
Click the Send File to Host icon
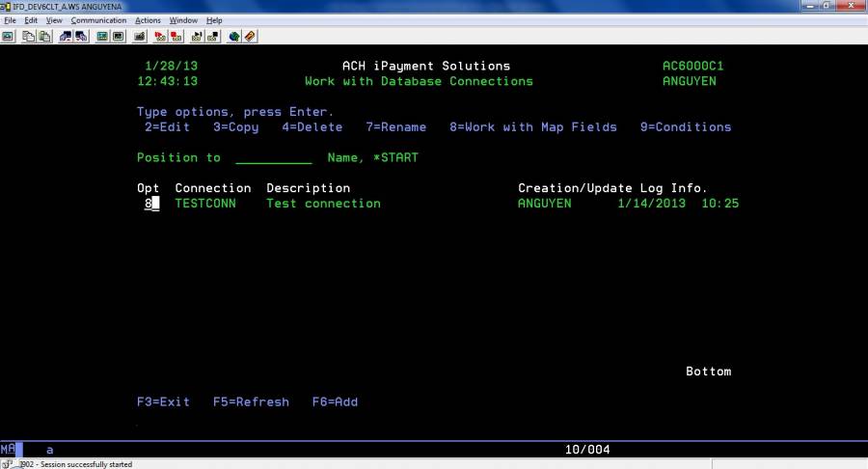pyautogui.click(x=66, y=37)
